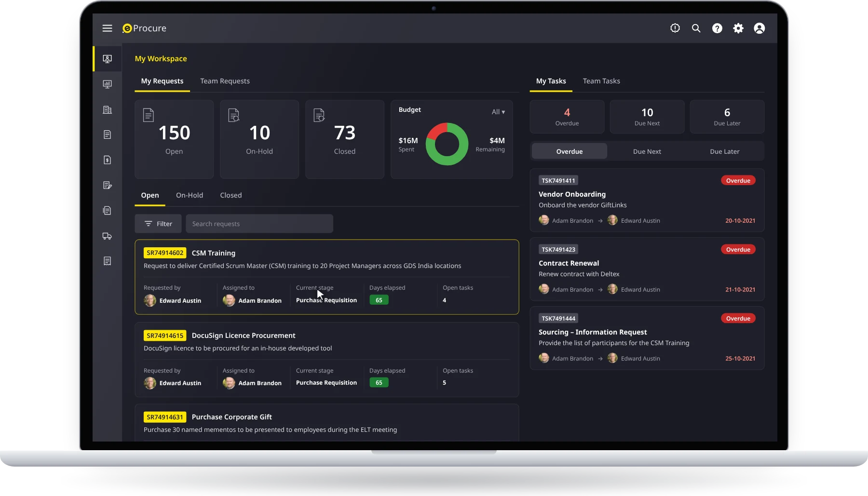Click the 10 Due Next counter card
This screenshot has width=868, height=496.
click(x=647, y=117)
